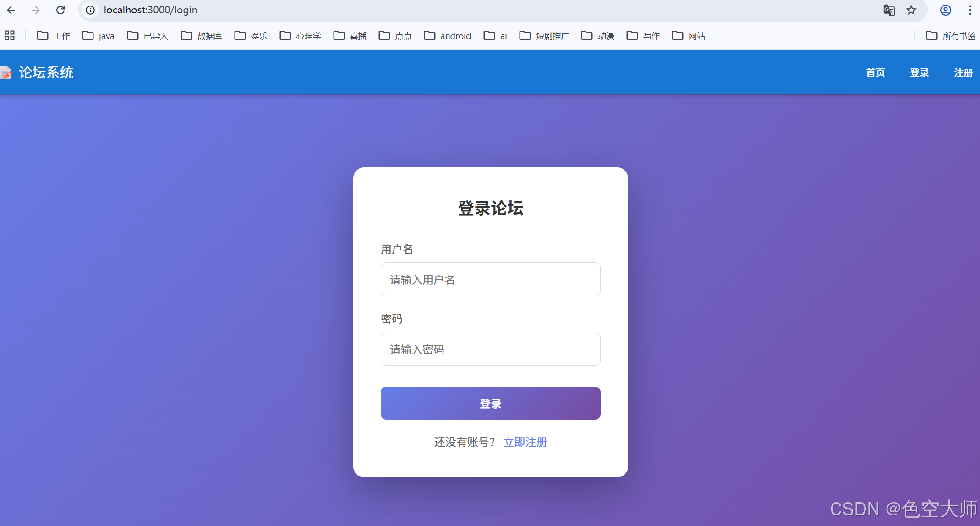
Task: Click the forum logo icon beside 论坛系统
Action: point(5,72)
